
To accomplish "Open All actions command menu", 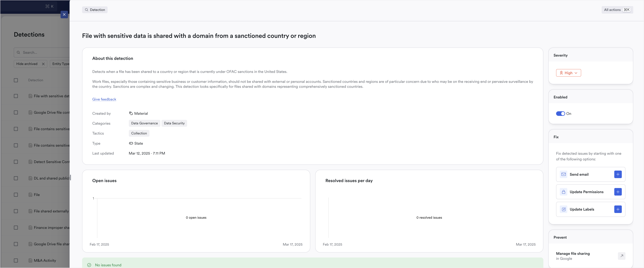I will [617, 10].
